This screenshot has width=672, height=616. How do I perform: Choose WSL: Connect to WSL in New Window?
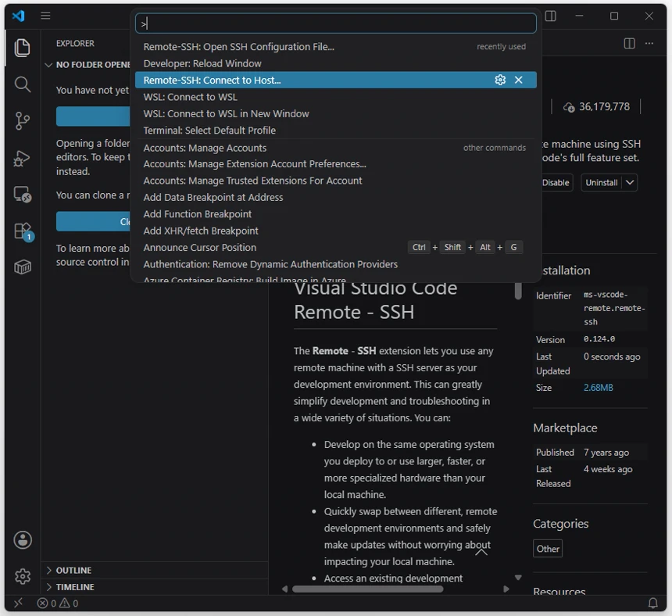[x=335, y=113]
